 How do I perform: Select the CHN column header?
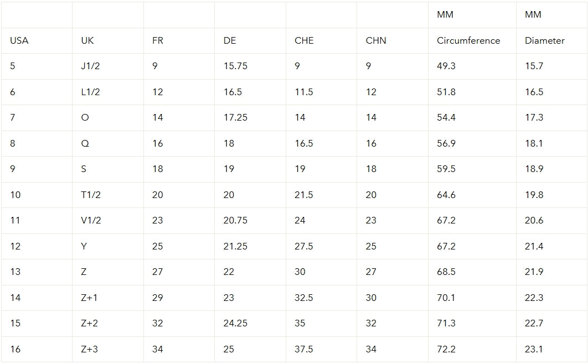[x=376, y=40]
